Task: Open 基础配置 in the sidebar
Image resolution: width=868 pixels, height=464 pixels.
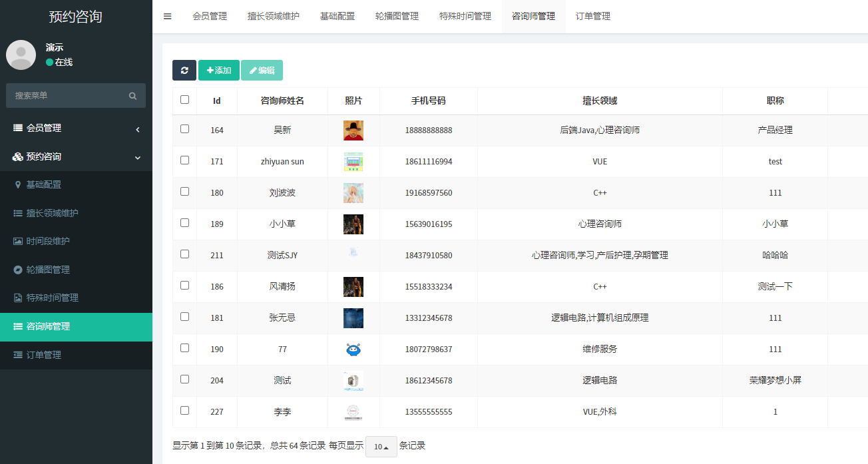Action: pyautogui.click(x=44, y=184)
